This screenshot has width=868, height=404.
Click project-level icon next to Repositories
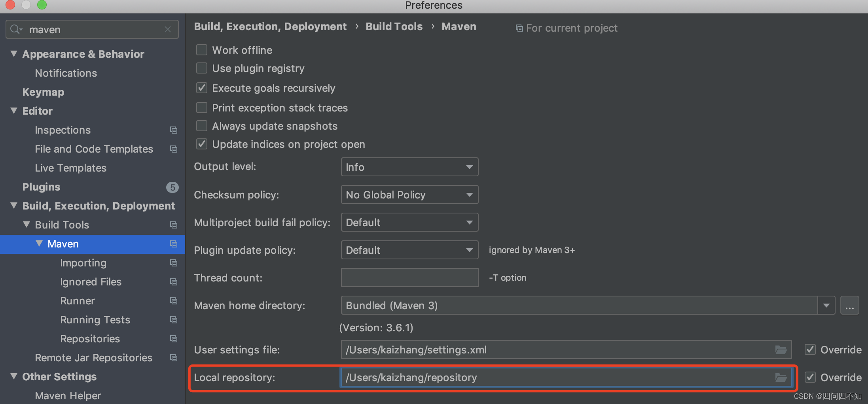pyautogui.click(x=173, y=339)
